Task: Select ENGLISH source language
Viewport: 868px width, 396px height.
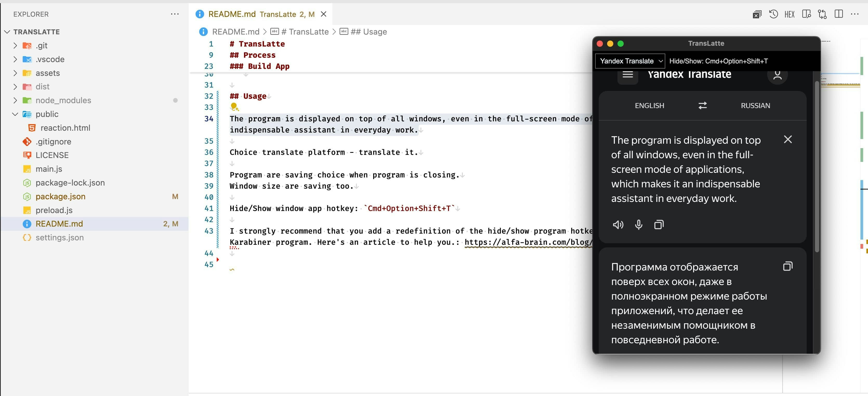Action: pyautogui.click(x=649, y=105)
